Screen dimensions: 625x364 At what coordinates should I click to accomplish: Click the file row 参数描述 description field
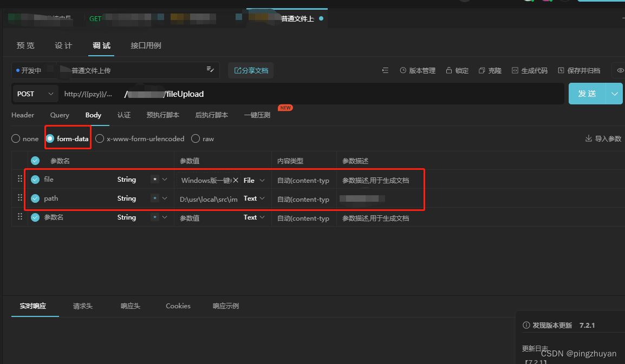(375, 181)
